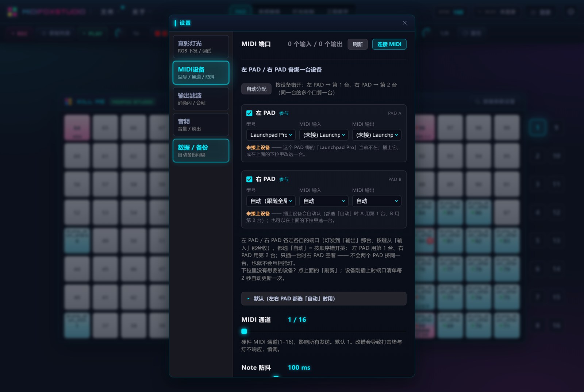This screenshot has height=392, width=584.
Task: Click the 左 PAD 未接上设备 warning text
Action: tap(258, 148)
